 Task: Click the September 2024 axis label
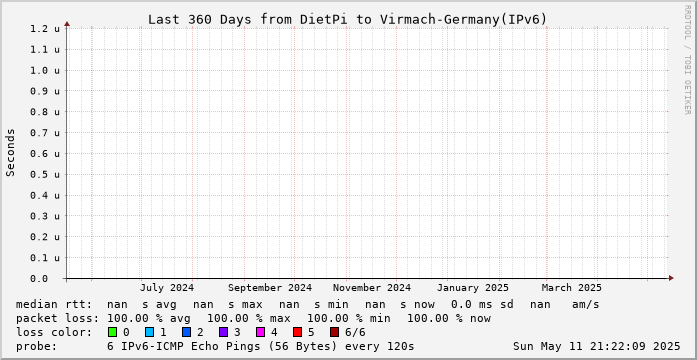click(270, 288)
